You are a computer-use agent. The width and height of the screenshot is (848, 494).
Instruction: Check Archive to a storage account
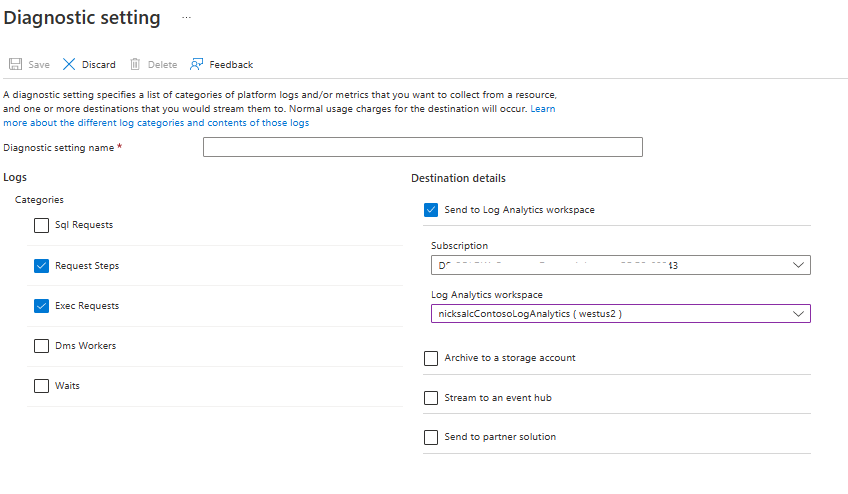click(x=431, y=358)
